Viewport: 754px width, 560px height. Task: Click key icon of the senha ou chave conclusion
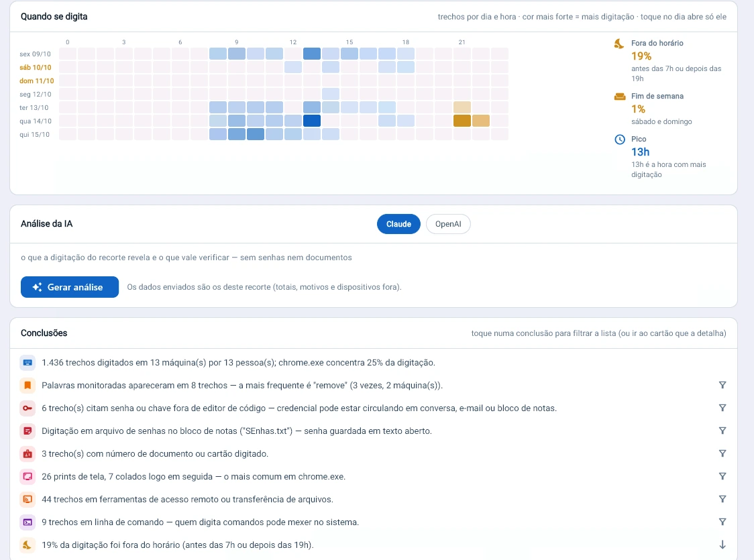28,408
